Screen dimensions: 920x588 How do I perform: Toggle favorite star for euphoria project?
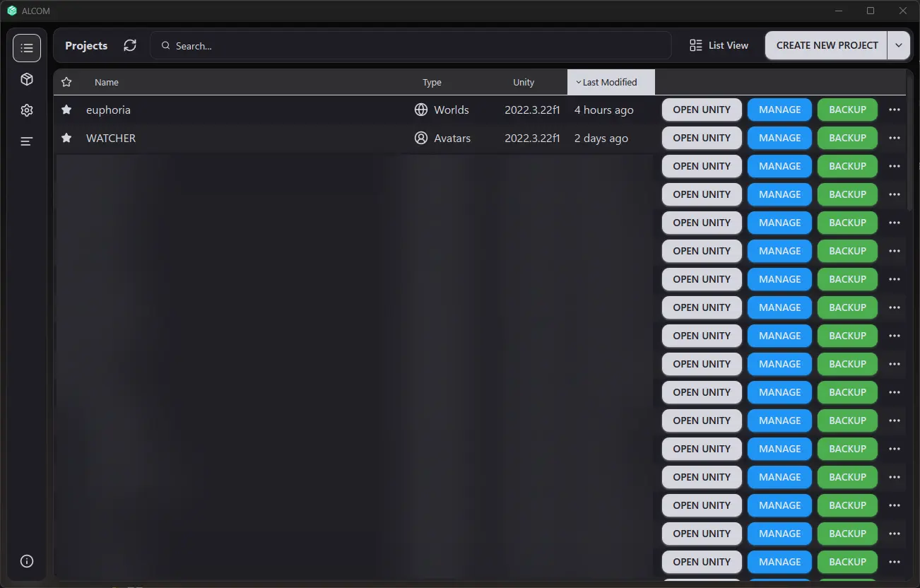[x=66, y=110]
